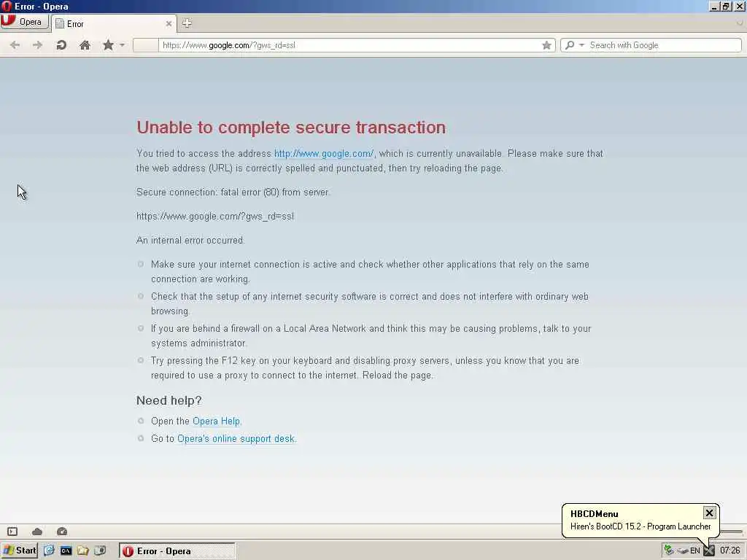The height and width of the screenshot is (560, 747).
Task: Click the network tray icon
Action: point(669,551)
